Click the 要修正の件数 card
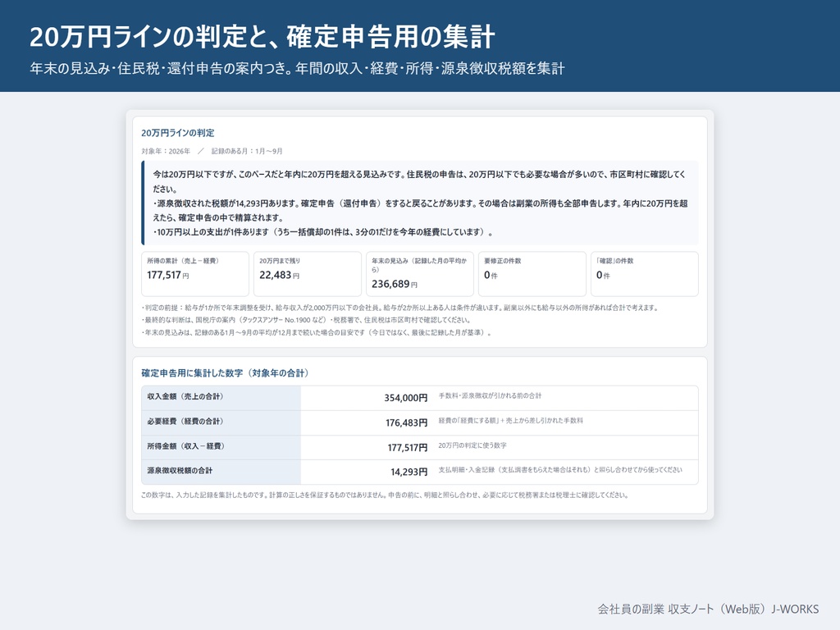Image resolution: width=840 pixels, height=630 pixels. click(532, 274)
